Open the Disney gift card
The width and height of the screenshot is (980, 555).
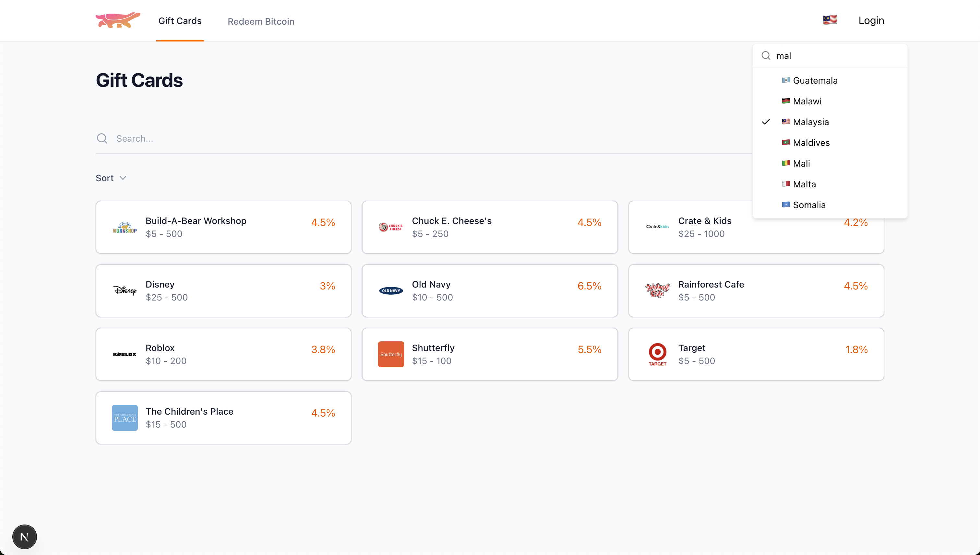(x=223, y=291)
